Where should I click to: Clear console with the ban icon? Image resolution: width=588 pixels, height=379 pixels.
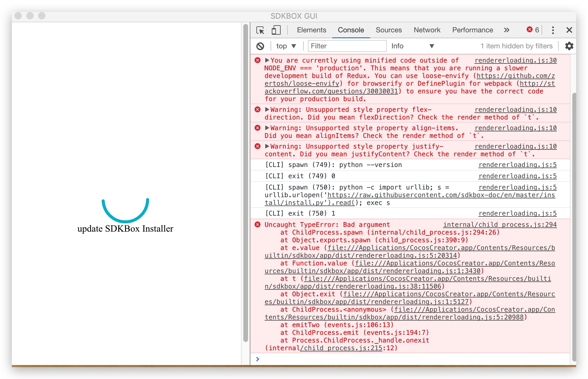[x=260, y=46]
